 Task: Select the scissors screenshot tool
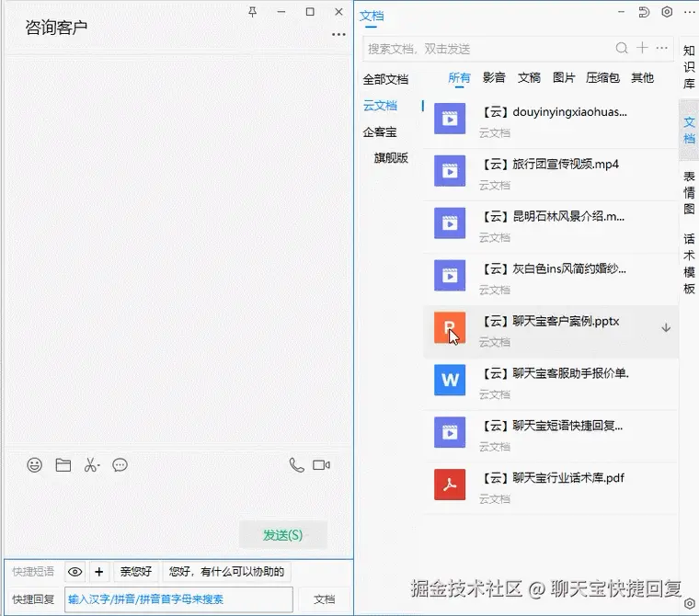click(91, 465)
